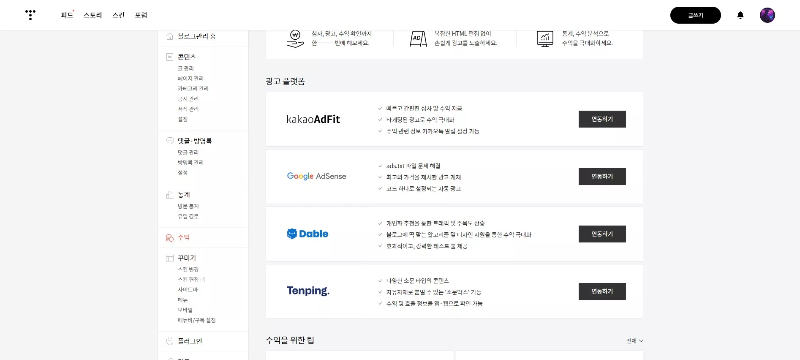Click 연동하기 for Tenping
Screen dimensions: 800x360
tap(602, 291)
